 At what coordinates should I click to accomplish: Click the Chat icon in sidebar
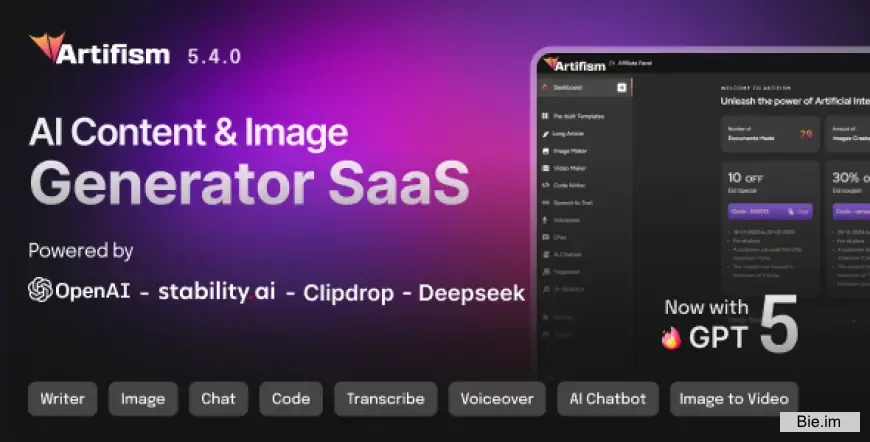[x=545, y=237]
